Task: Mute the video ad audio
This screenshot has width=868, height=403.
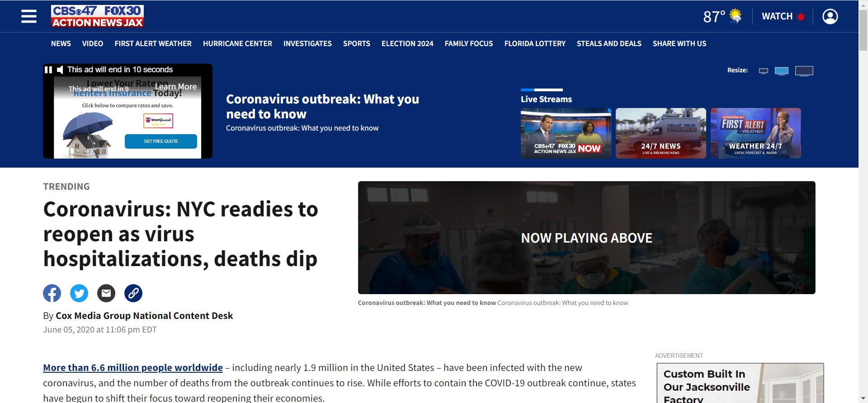Action: pyautogui.click(x=60, y=70)
